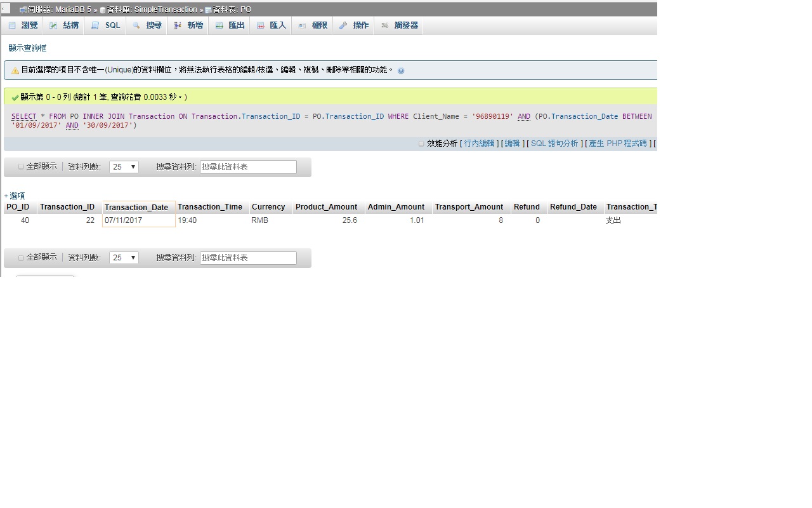Click the 伺服器: MariaDB 5 breadcrumb link

point(60,10)
